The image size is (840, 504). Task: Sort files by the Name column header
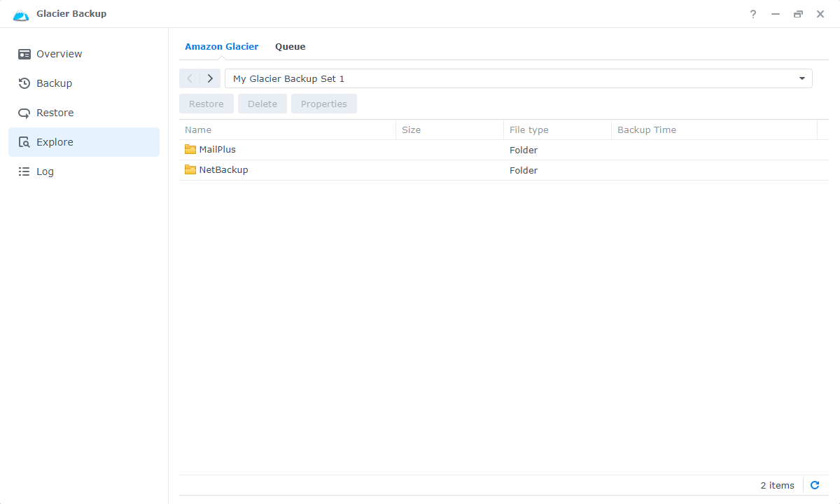pos(198,129)
